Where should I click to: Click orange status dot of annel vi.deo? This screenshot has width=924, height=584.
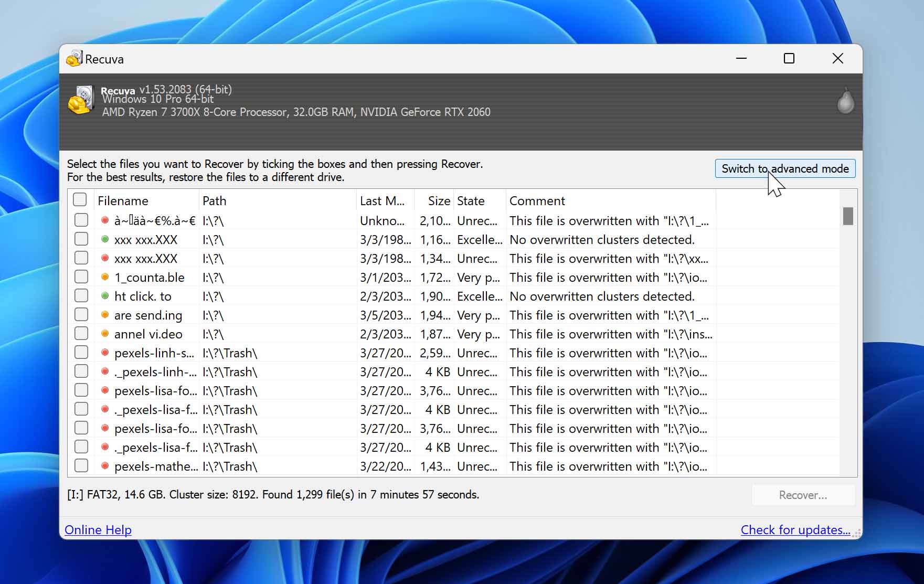click(105, 334)
